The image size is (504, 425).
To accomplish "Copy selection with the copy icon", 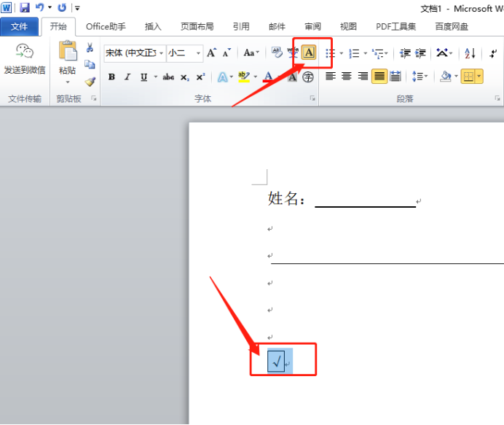I will pos(90,64).
